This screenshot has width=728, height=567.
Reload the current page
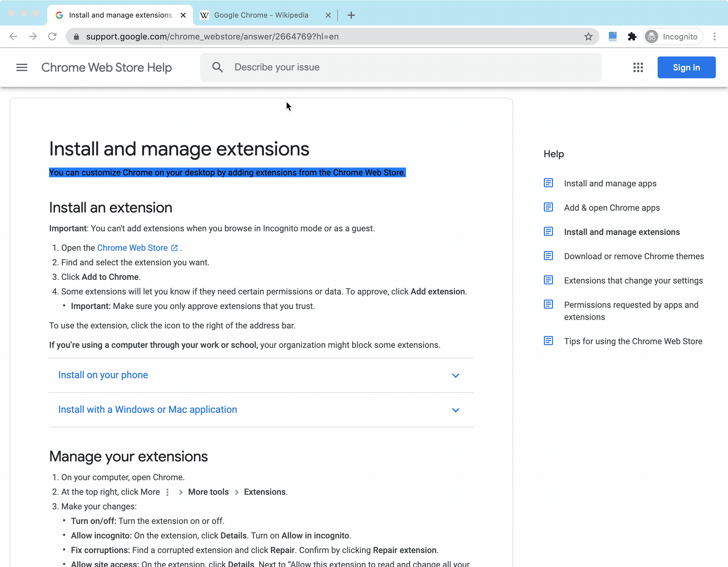(x=52, y=36)
